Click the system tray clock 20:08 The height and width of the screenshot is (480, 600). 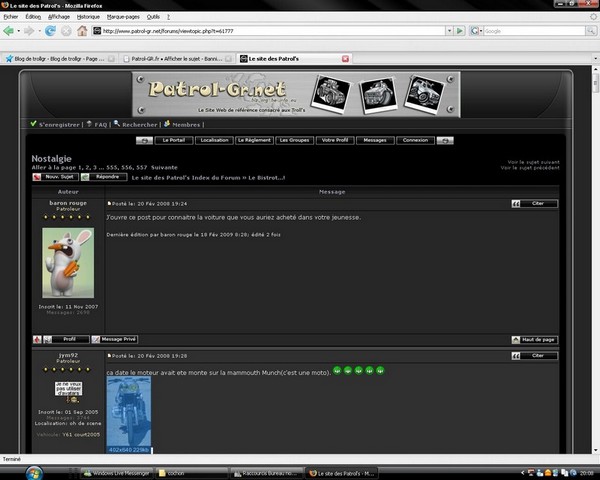(x=586, y=473)
